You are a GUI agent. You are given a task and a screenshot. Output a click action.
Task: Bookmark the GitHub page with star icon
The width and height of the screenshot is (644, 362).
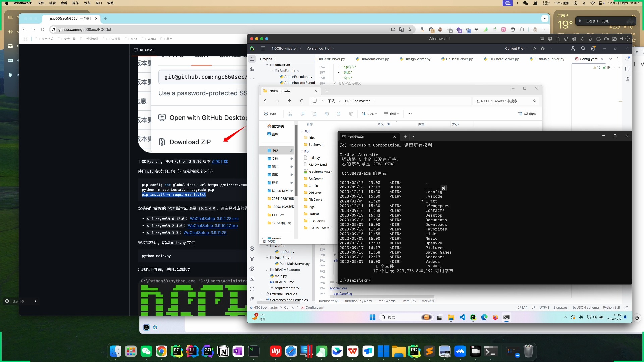point(410,29)
